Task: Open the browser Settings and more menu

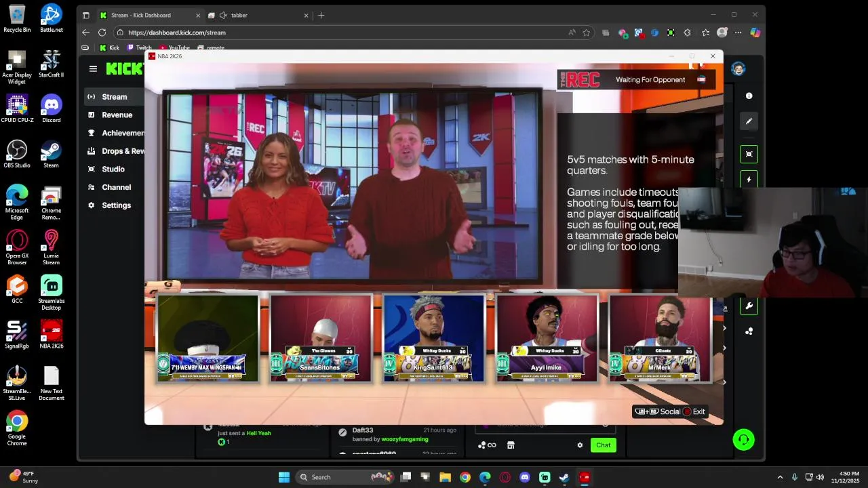Action: [x=738, y=33]
